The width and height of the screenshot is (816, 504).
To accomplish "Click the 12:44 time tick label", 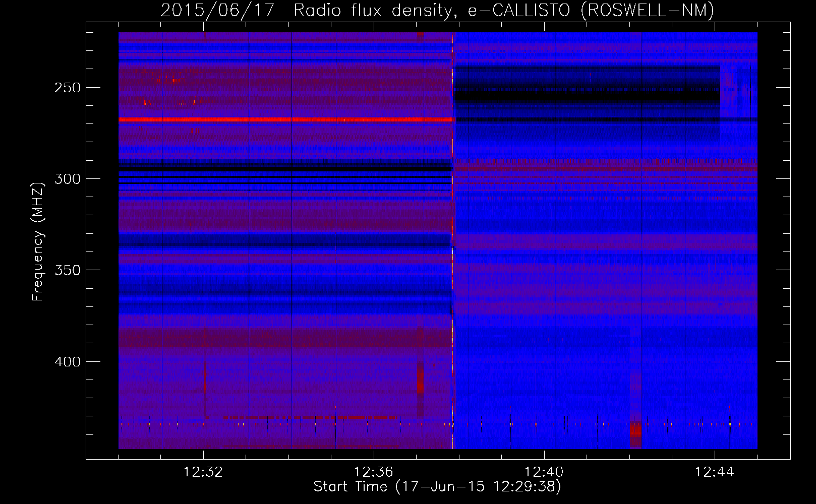I will [x=715, y=472].
